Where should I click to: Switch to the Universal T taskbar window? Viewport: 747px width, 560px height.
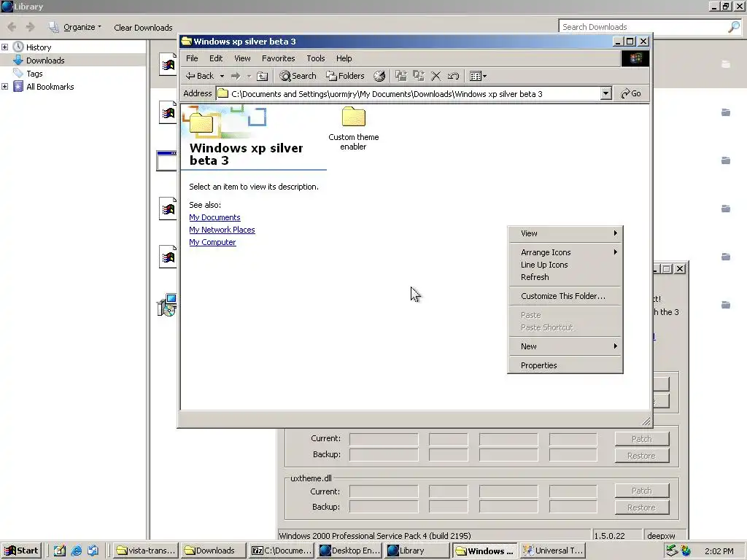coord(553,551)
